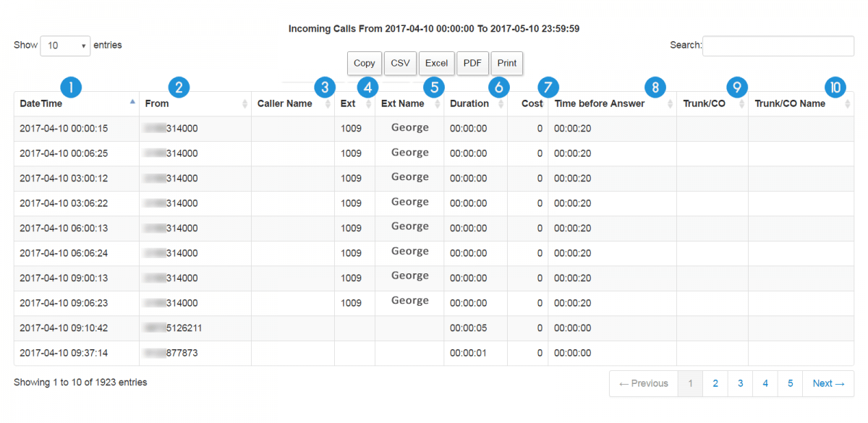Viewport: 868px width, 423px height.
Task: Click inside the Search box
Action: click(x=778, y=46)
